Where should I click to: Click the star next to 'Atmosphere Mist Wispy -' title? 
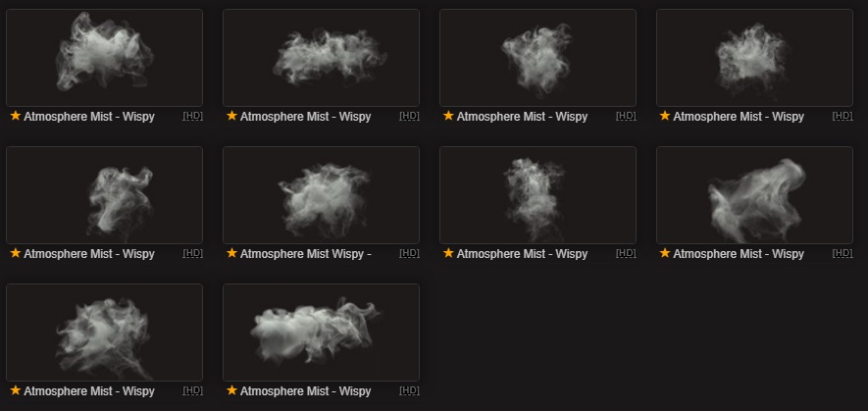click(x=231, y=253)
